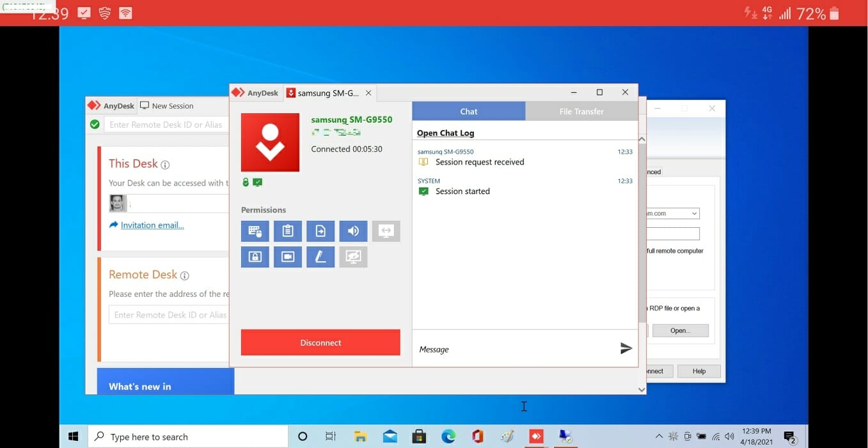Click the large red AnyDesk client image
868x448 pixels.
pyautogui.click(x=270, y=142)
